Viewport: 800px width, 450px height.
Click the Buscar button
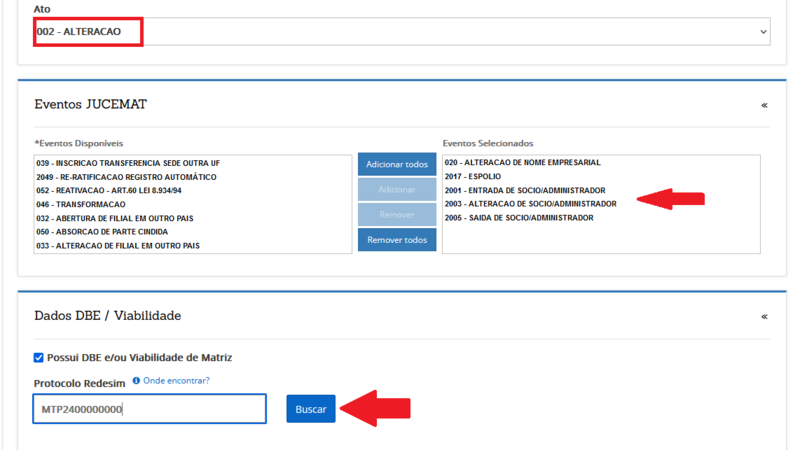coord(311,410)
